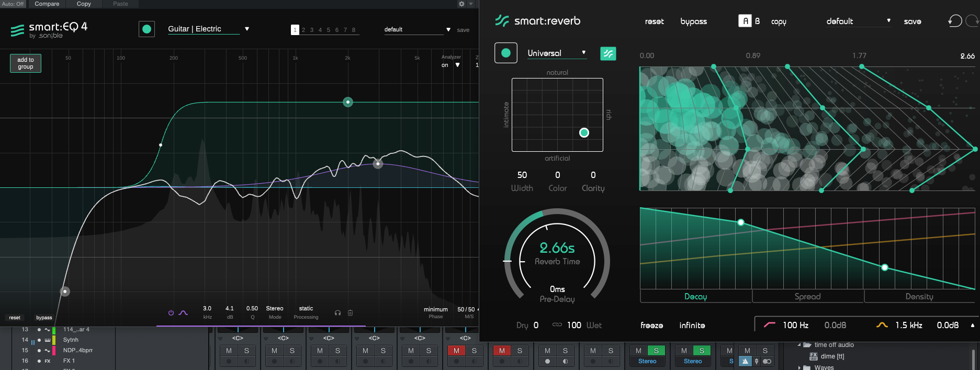Click the audio wave icon on track 13
The image size is (980, 370).
pyautogui.click(x=48, y=330)
